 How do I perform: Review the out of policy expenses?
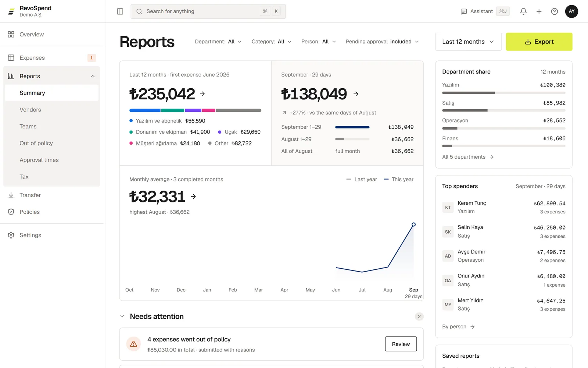tap(401, 344)
